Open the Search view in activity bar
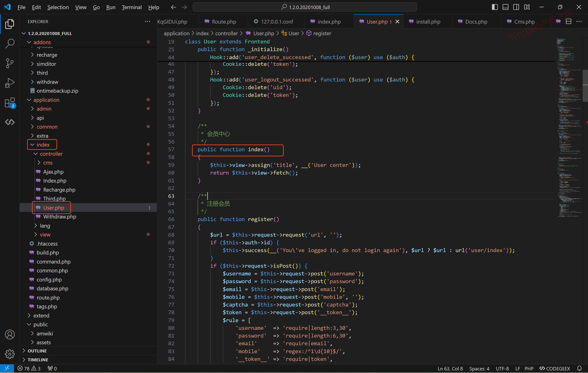588x373 pixels. click(10, 43)
